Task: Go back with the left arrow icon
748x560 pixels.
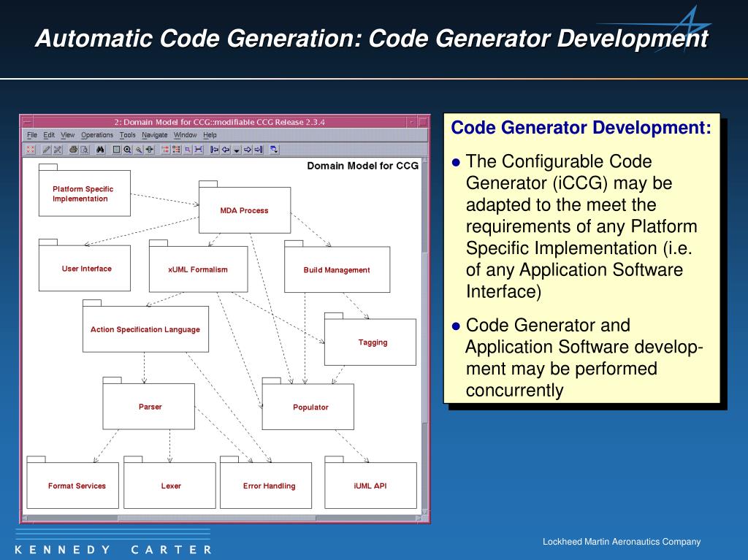Action: point(226,149)
